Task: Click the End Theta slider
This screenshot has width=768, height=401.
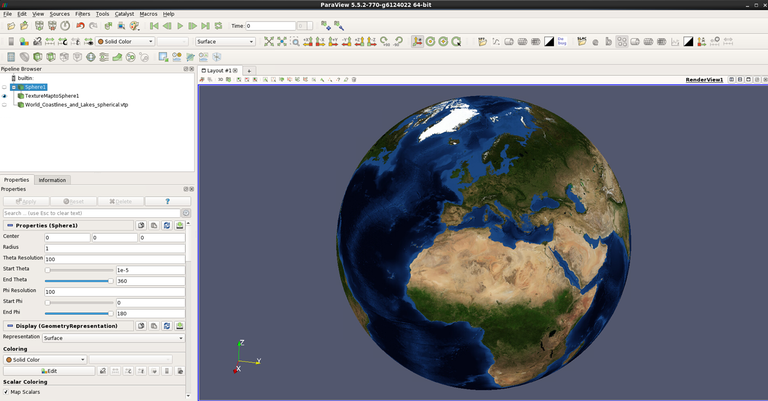Action: coord(80,281)
